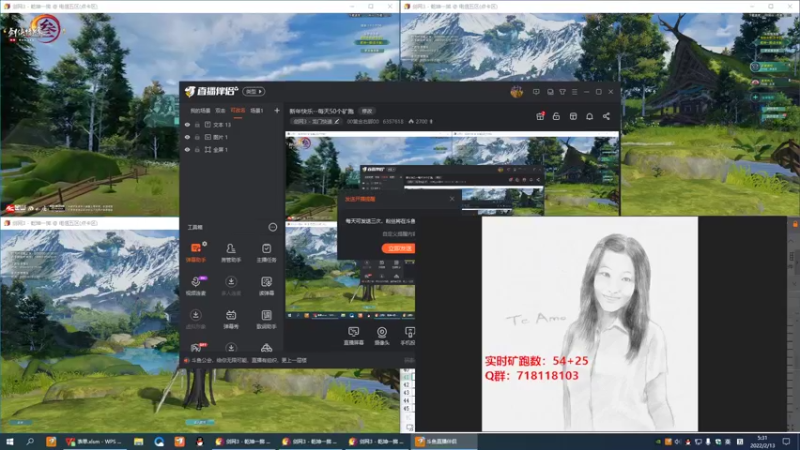Open the 房管助手 tool icon
The width and height of the screenshot is (800, 450).
point(231,252)
